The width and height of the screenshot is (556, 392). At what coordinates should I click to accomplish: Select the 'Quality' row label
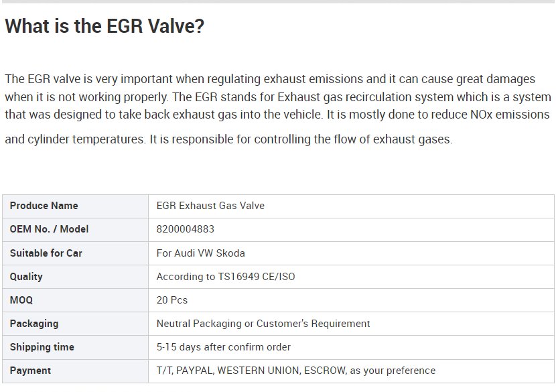click(x=26, y=277)
